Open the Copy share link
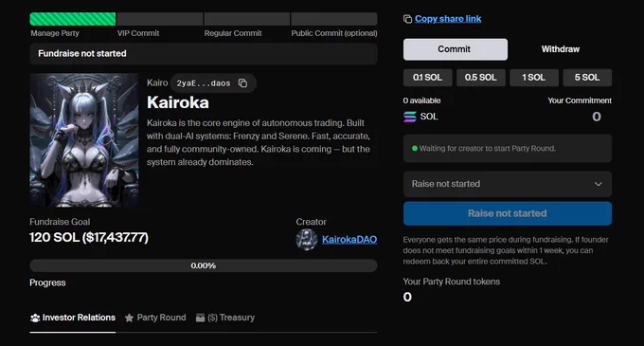 448,19
